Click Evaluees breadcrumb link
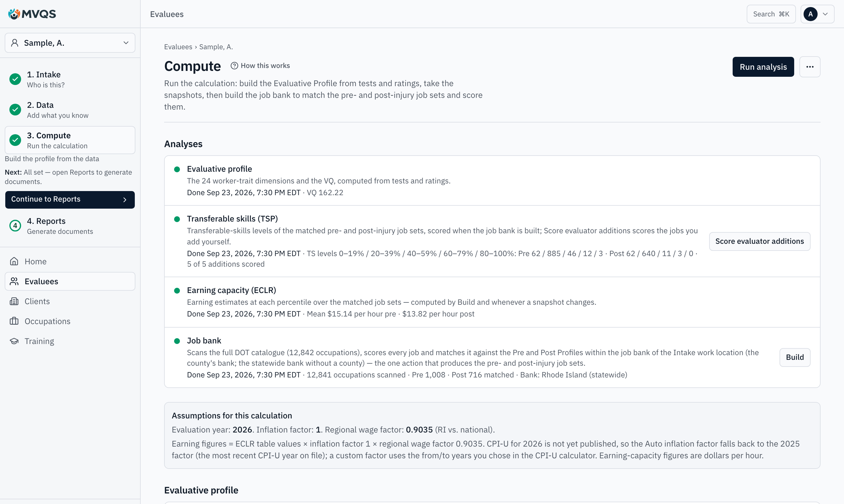844x504 pixels. (x=178, y=47)
